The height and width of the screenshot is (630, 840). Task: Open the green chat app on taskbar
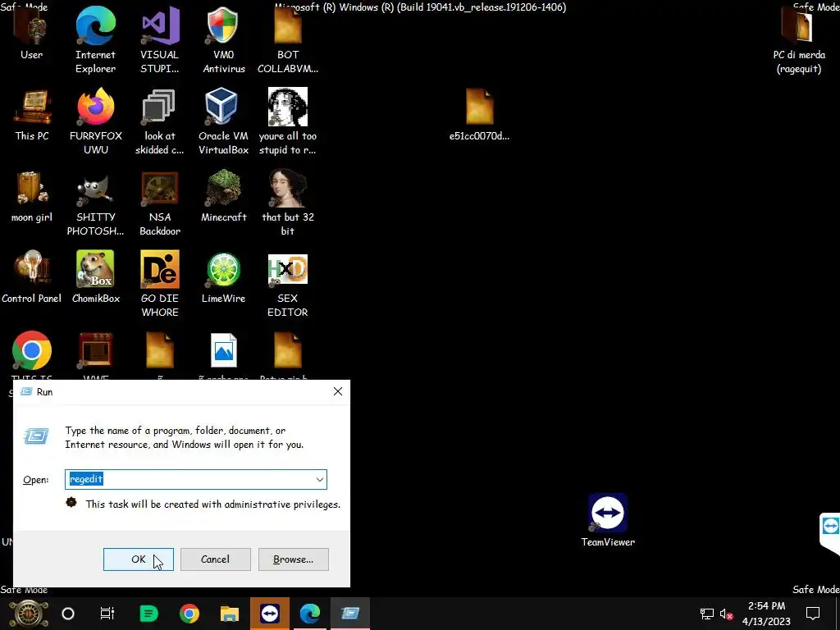click(x=148, y=614)
